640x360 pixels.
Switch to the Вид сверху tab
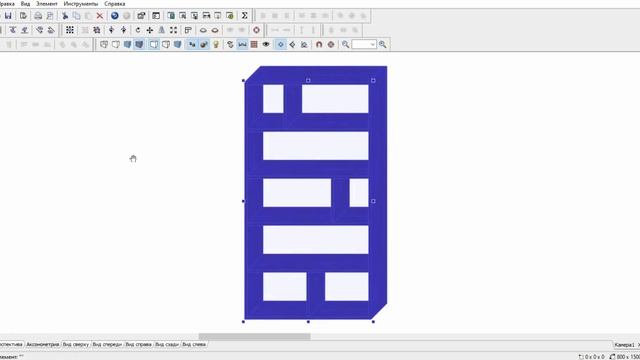coord(76,344)
